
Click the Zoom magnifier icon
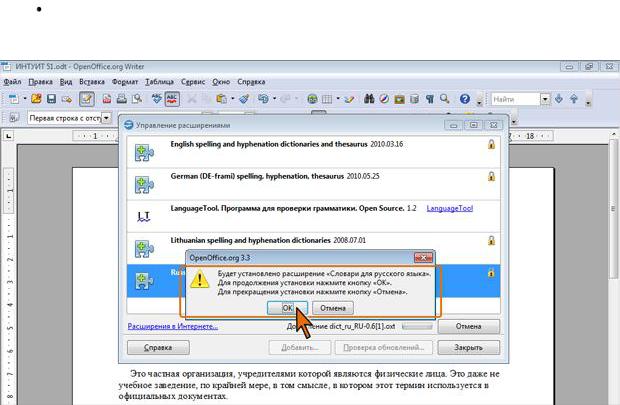click(x=445, y=99)
